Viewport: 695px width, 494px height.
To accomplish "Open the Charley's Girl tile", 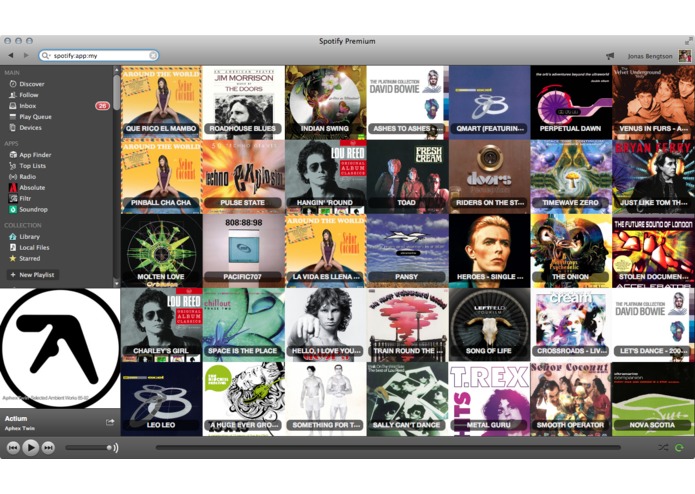I will 161,325.
